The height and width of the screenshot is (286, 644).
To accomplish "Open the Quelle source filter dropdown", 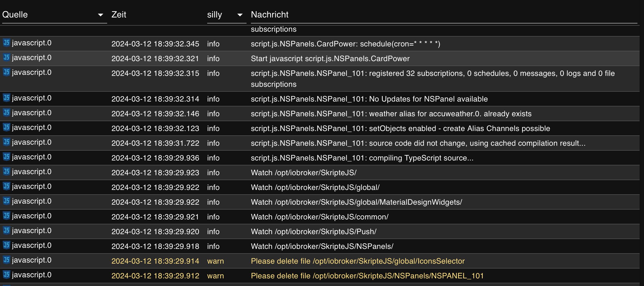I will [x=101, y=15].
